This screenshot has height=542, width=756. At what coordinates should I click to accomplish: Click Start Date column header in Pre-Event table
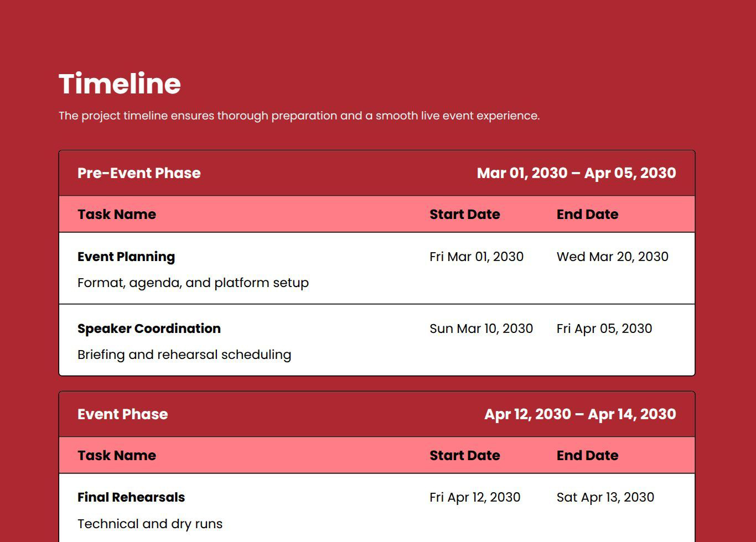click(464, 215)
